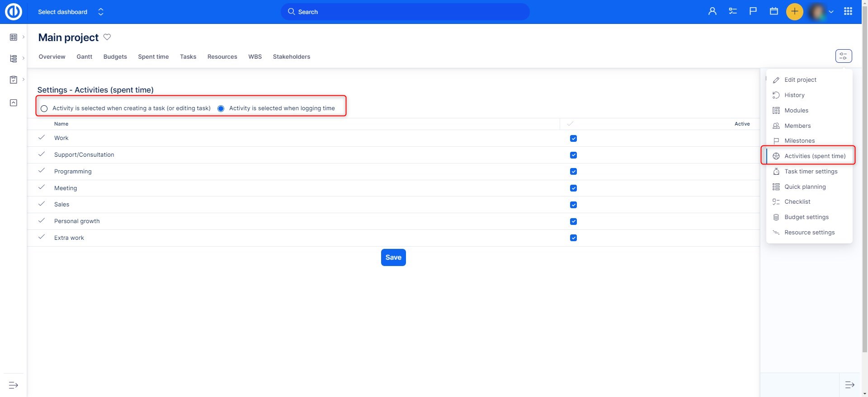868x397 pixels.
Task: Click the Save button
Action: (393, 257)
